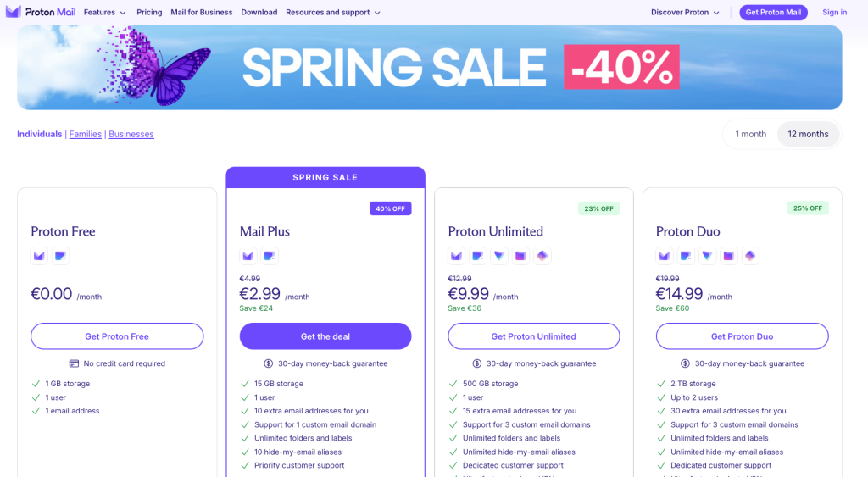Switch to the Families plans tab
Viewport: 868px width, 477px height.
86,134
